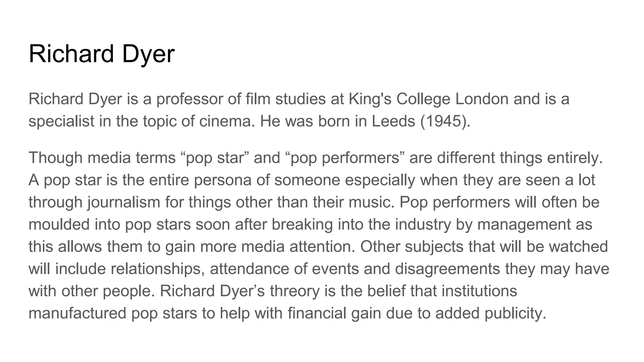The width and height of the screenshot is (644, 362).
Task: Click the slide title "Richard Dyer"
Action: pyautogui.click(x=101, y=54)
